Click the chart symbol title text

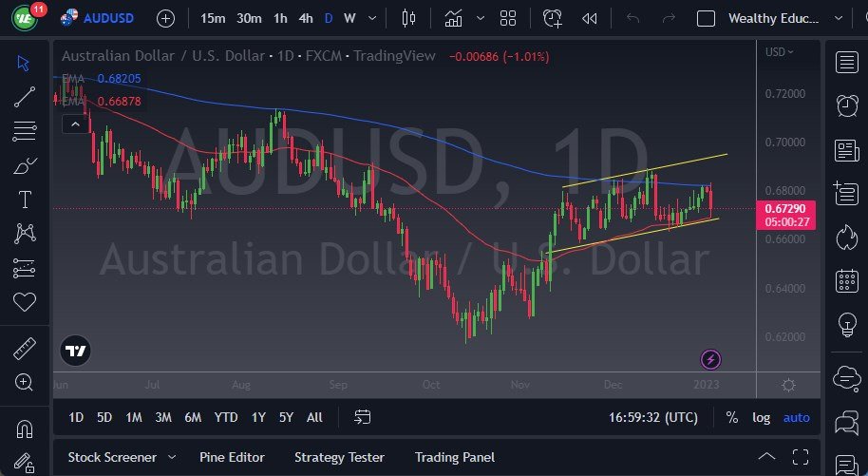coord(249,56)
